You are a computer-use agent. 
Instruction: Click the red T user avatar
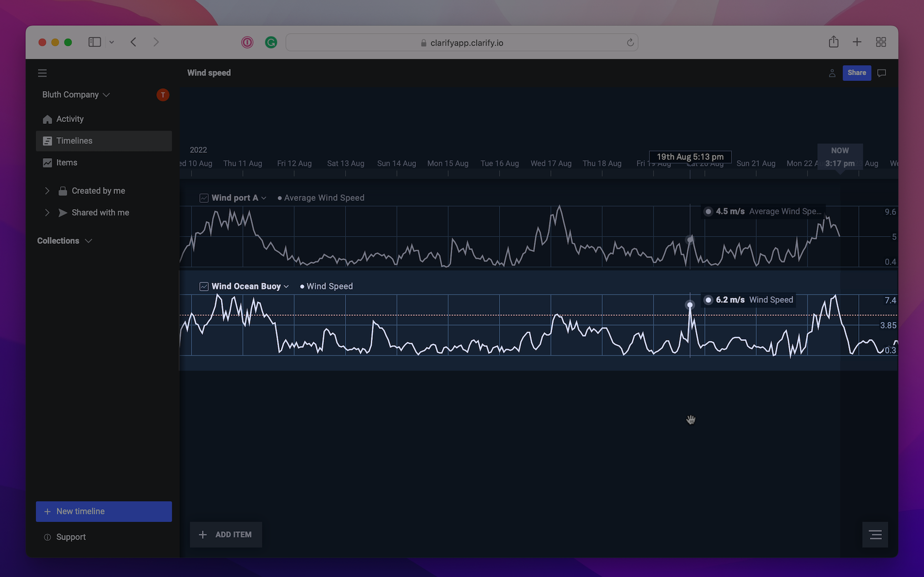coord(163,95)
